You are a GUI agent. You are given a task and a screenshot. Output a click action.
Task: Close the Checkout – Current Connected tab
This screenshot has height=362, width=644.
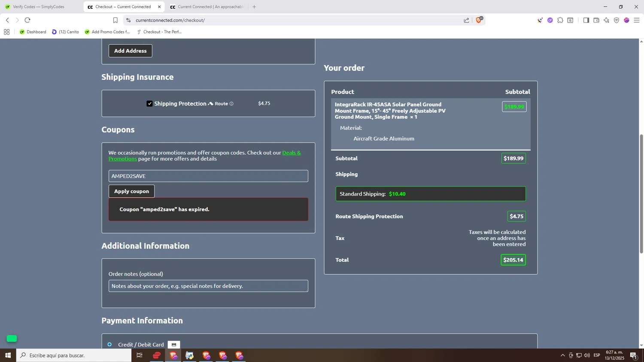tap(159, 7)
